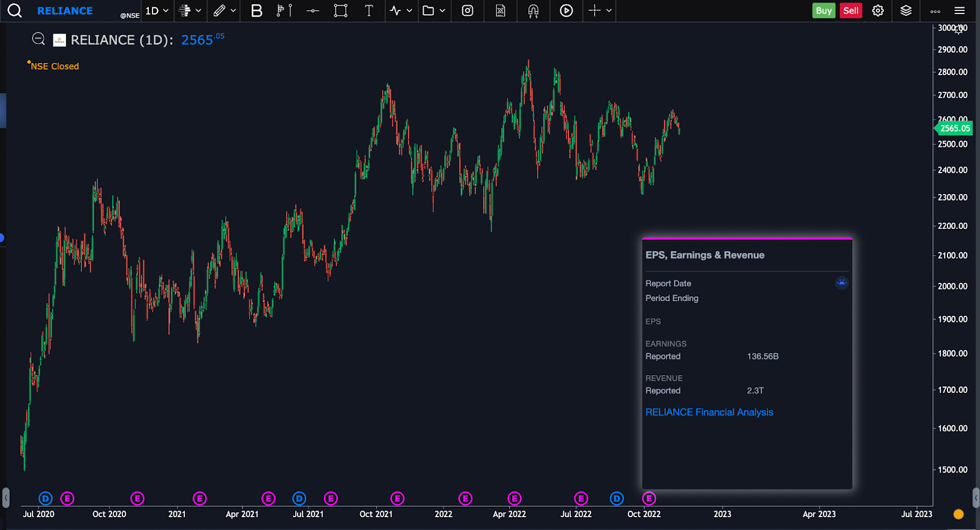Image resolution: width=980 pixels, height=530 pixels.
Task: Open the symbol search magnifier
Action: 15,10
